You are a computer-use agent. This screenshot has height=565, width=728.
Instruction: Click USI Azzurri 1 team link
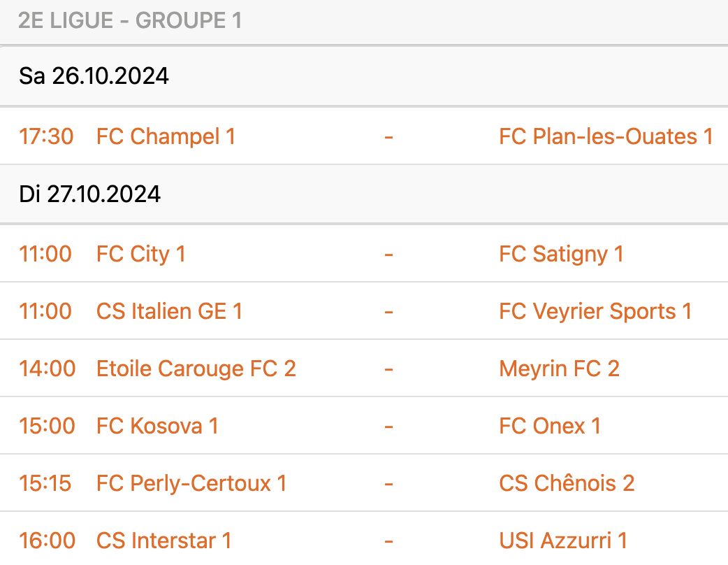tap(563, 541)
